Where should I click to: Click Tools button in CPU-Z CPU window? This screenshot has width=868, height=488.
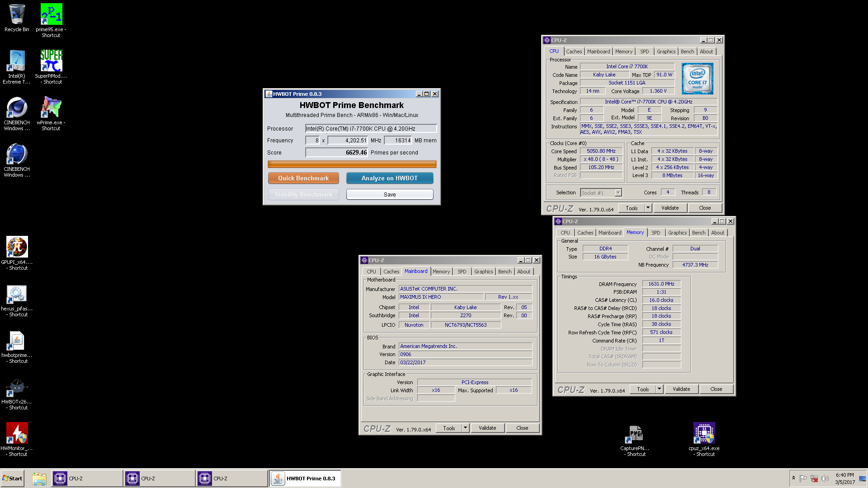coord(632,208)
